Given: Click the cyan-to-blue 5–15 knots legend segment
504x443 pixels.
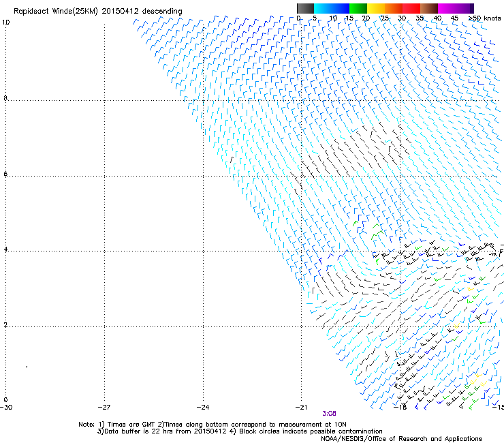Looking at the screenshot, I should [x=332, y=8].
